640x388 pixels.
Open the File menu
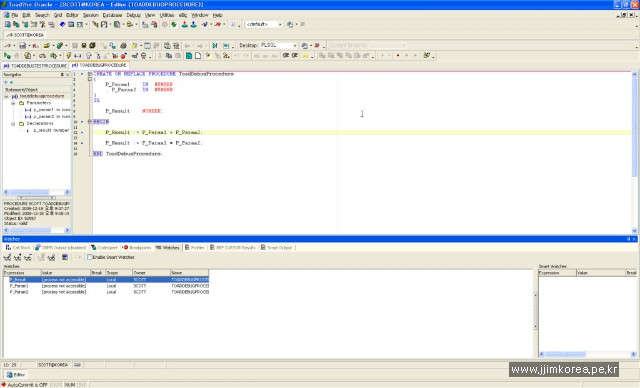pos(15,15)
